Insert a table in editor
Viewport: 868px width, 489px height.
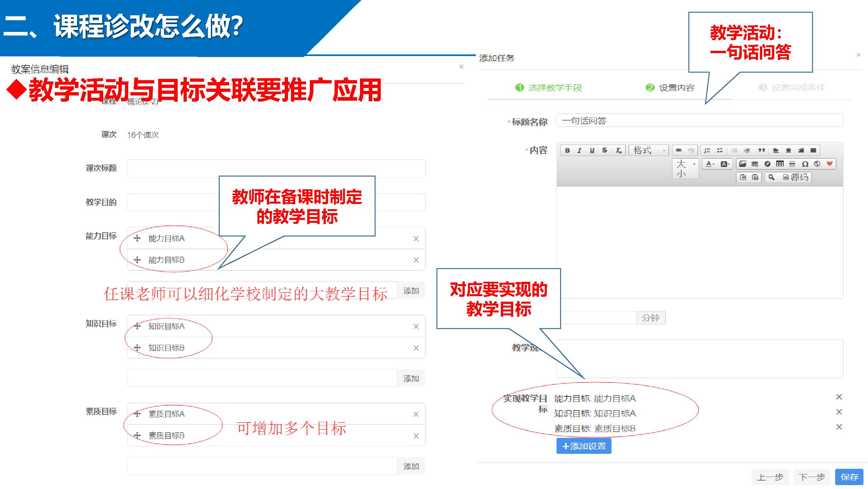pos(780,164)
